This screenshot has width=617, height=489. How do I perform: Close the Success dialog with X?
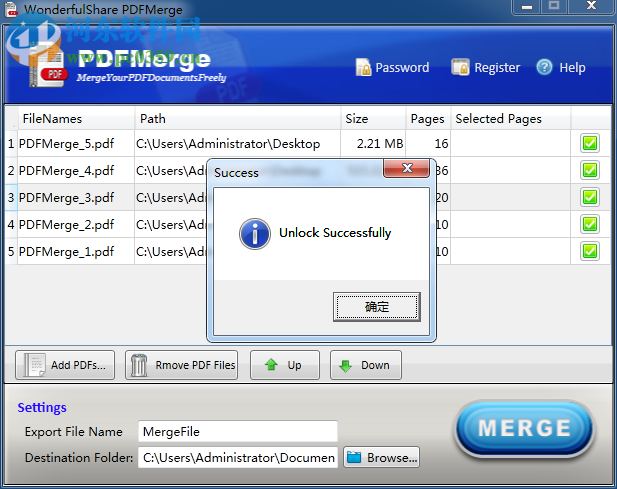tap(406, 168)
